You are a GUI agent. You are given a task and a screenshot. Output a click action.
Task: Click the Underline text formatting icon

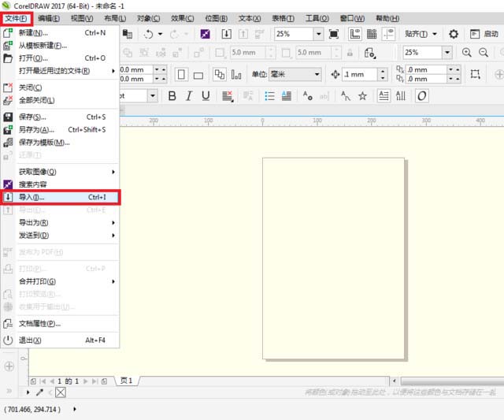206,96
